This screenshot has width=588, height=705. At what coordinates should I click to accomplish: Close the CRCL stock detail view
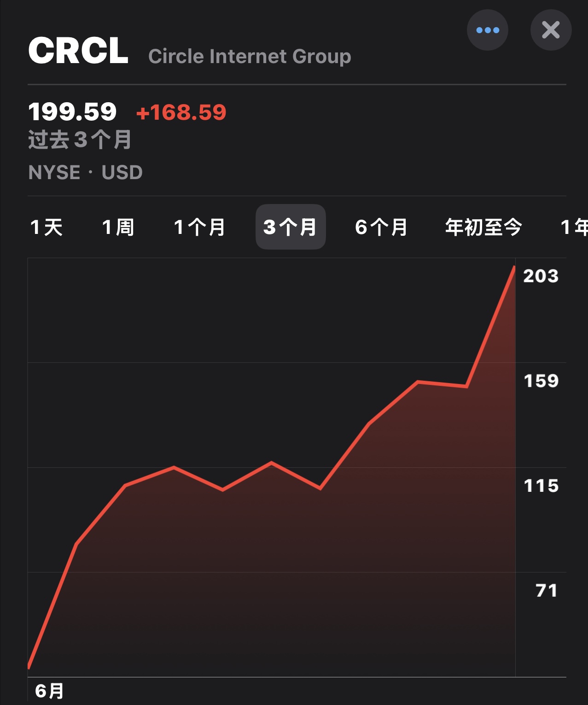(x=551, y=30)
